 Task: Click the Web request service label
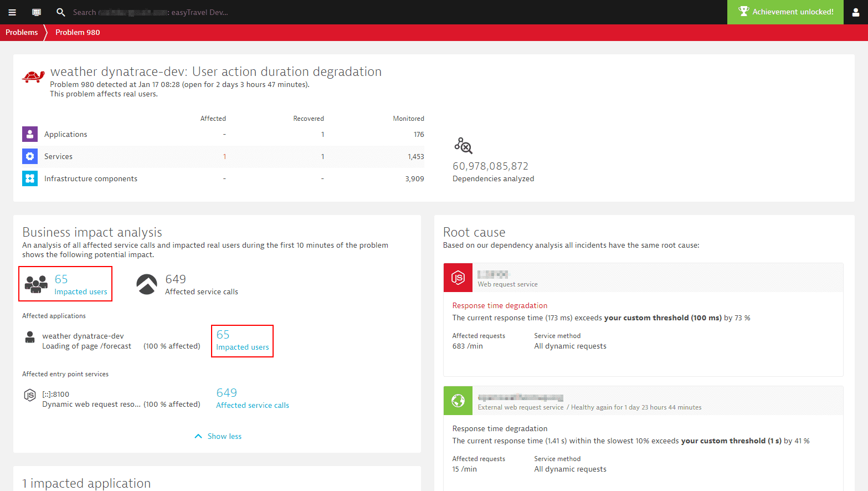point(508,284)
